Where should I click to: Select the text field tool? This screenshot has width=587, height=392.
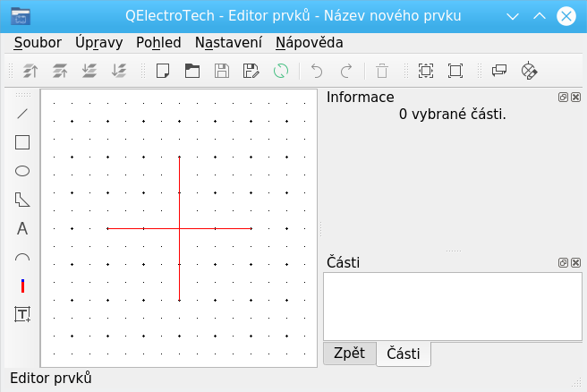tap(22, 314)
